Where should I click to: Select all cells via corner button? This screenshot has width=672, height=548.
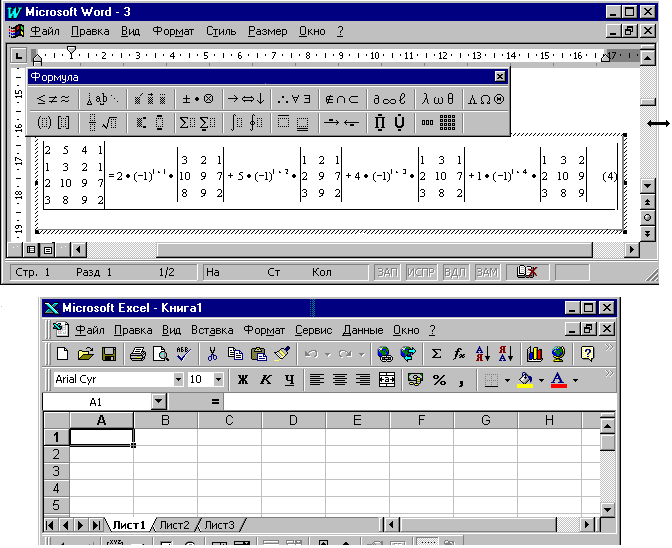(57, 420)
